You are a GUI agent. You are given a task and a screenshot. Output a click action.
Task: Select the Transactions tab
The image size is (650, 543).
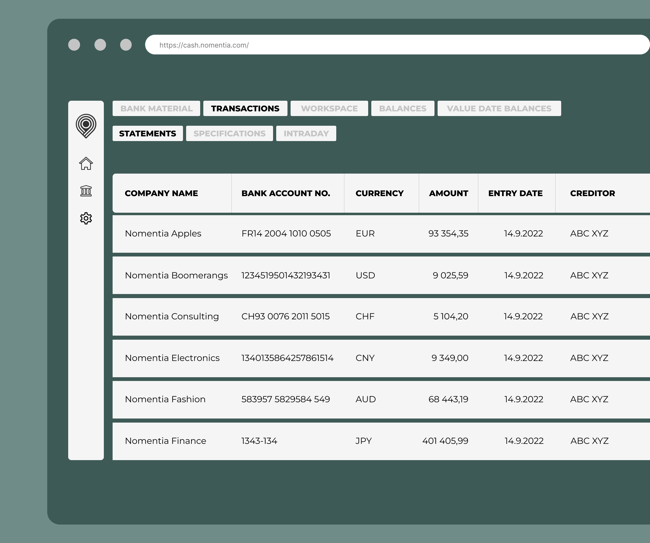click(245, 109)
